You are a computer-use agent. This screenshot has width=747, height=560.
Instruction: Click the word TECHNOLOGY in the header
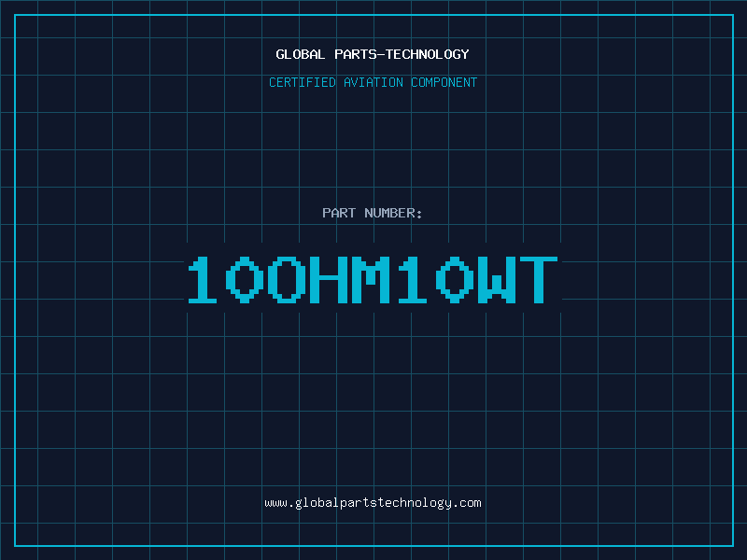click(x=428, y=54)
